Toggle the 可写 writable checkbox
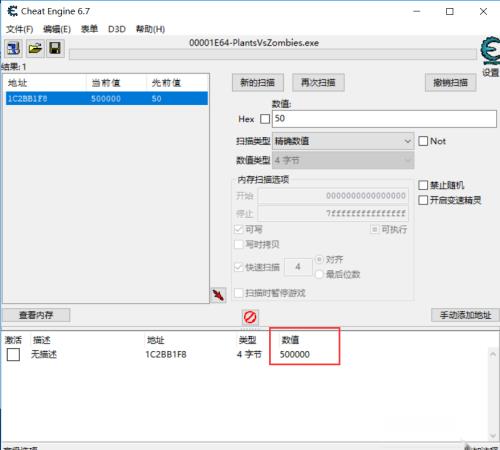 coord(239,229)
